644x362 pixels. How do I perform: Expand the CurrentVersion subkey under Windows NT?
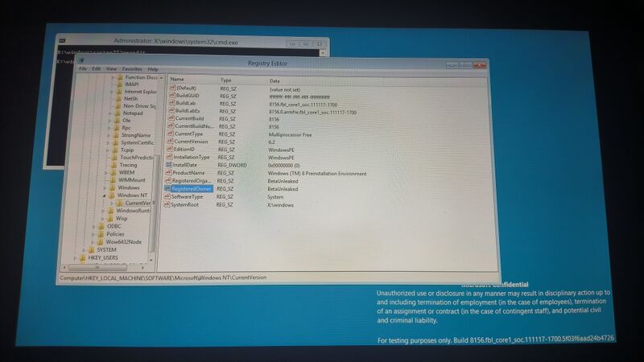click(112, 204)
